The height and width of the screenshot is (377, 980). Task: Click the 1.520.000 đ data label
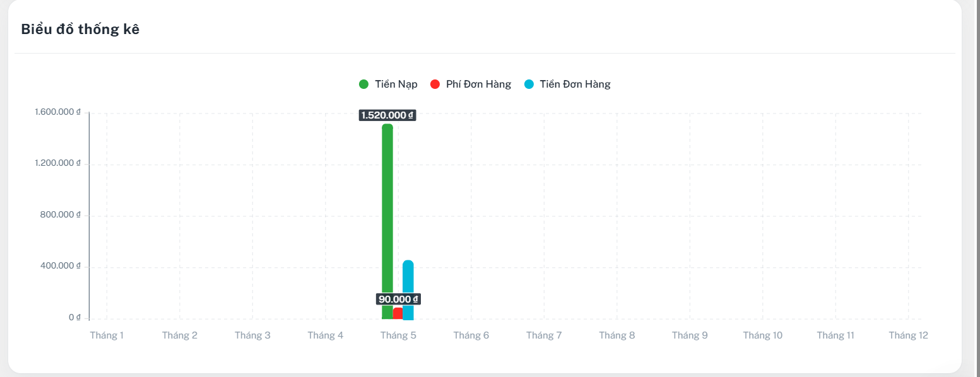pyautogui.click(x=387, y=115)
